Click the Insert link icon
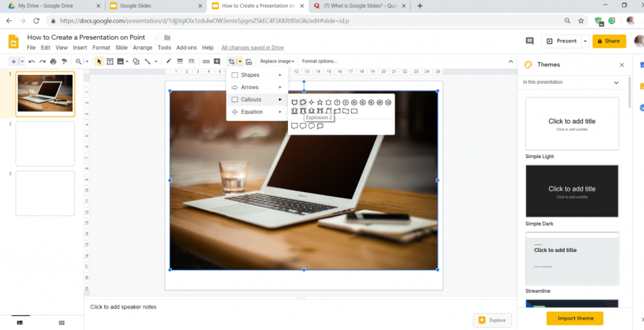Image resolution: width=644 pixels, height=330 pixels. point(206,61)
